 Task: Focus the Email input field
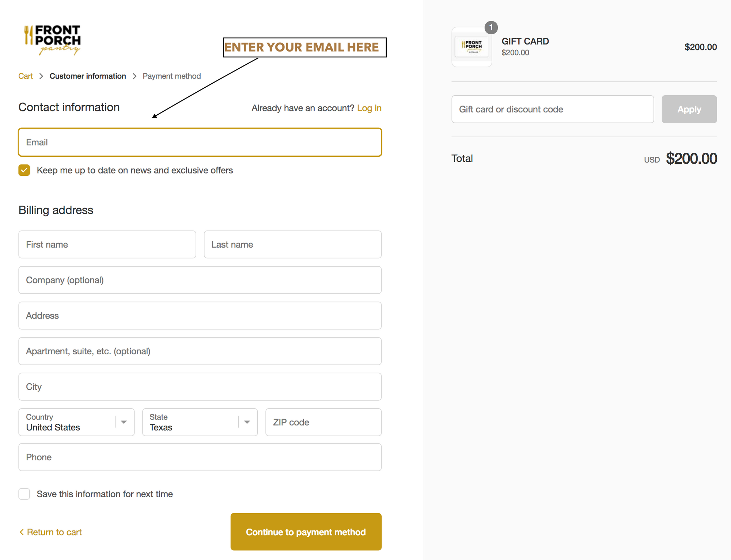200,142
